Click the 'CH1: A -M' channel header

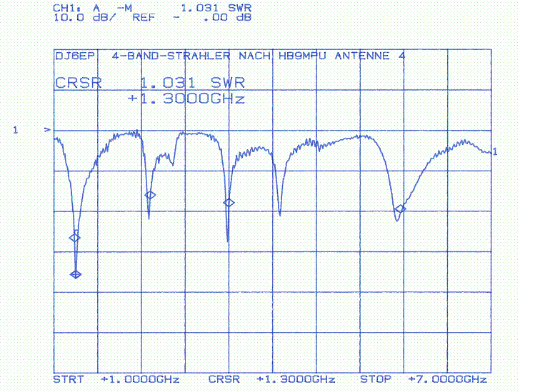[92, 8]
